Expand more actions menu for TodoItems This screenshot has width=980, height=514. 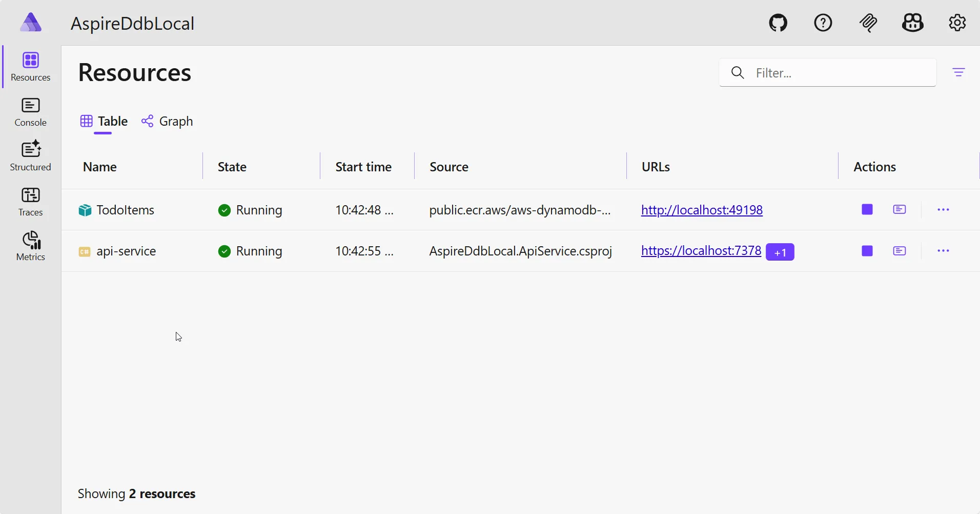[943, 210]
